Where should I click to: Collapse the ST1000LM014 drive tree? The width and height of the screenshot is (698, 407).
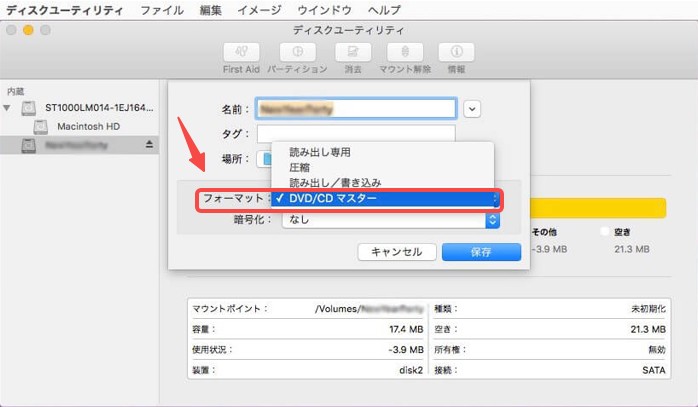pos(7,108)
